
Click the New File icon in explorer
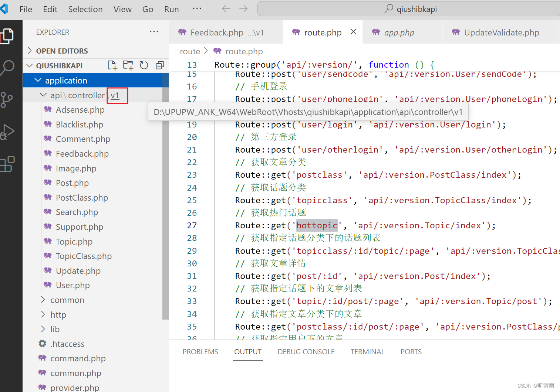coord(112,65)
